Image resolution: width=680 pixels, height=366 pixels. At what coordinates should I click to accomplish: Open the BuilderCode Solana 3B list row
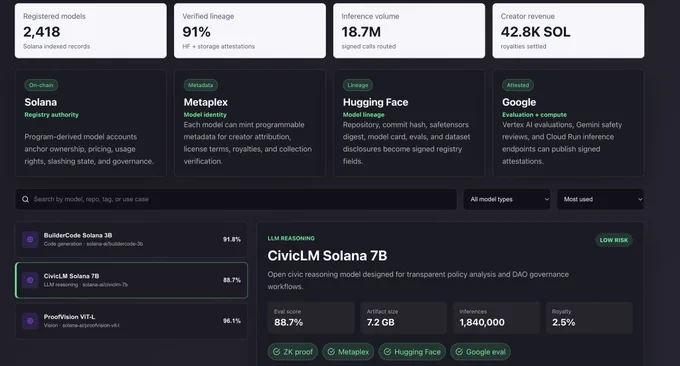click(131, 239)
